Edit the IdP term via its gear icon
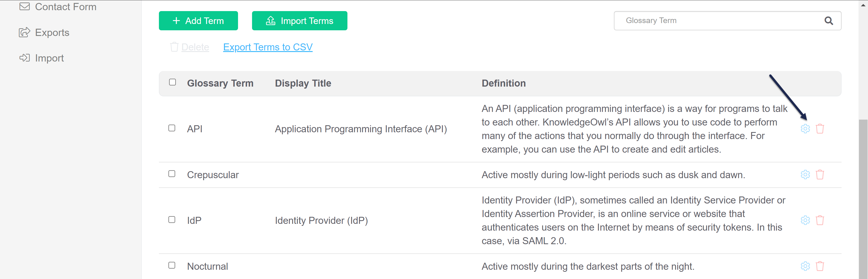 tap(805, 220)
